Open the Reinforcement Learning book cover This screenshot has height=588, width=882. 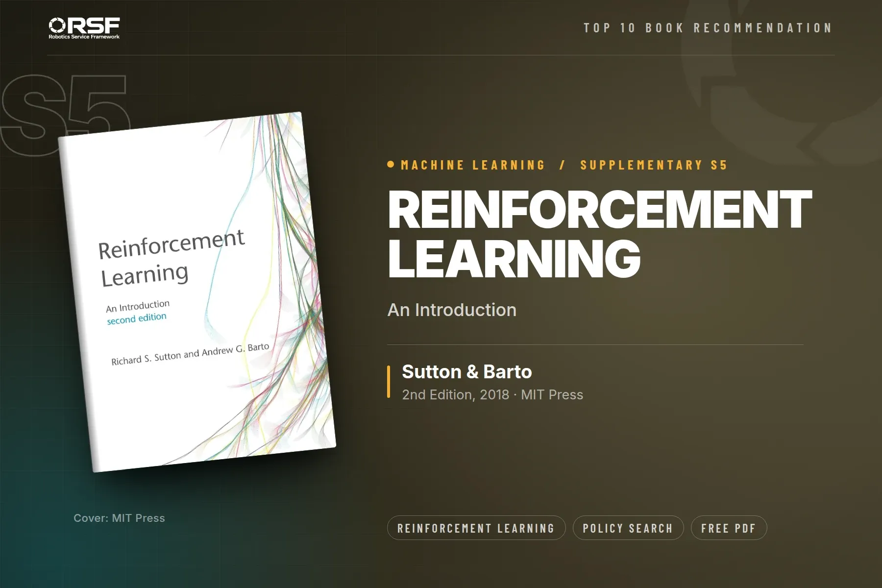[197, 292]
